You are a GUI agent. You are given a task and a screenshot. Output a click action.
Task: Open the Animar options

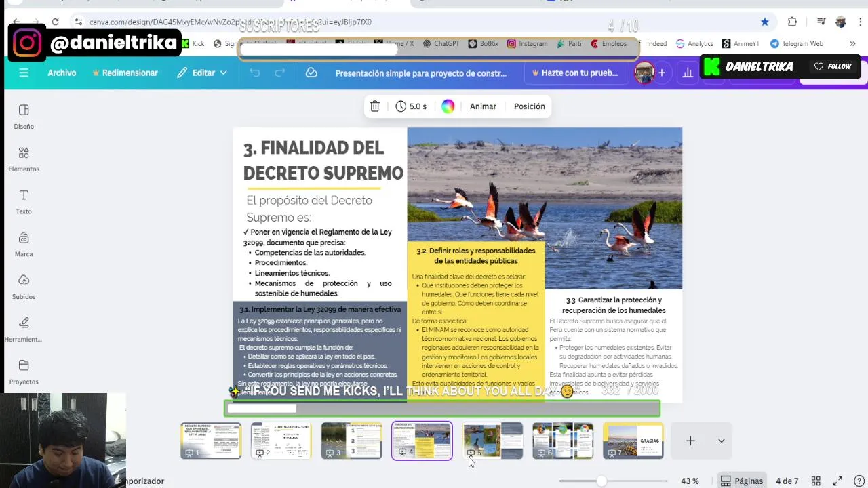483,106
